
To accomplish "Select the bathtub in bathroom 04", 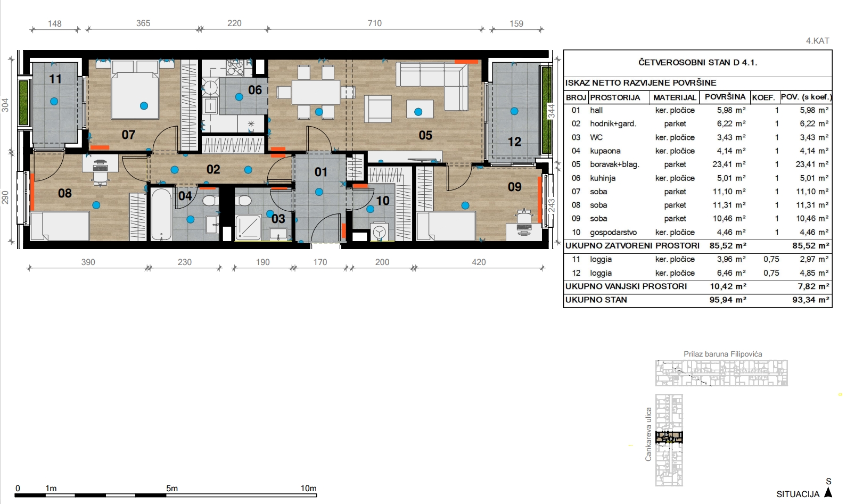I will (161, 214).
